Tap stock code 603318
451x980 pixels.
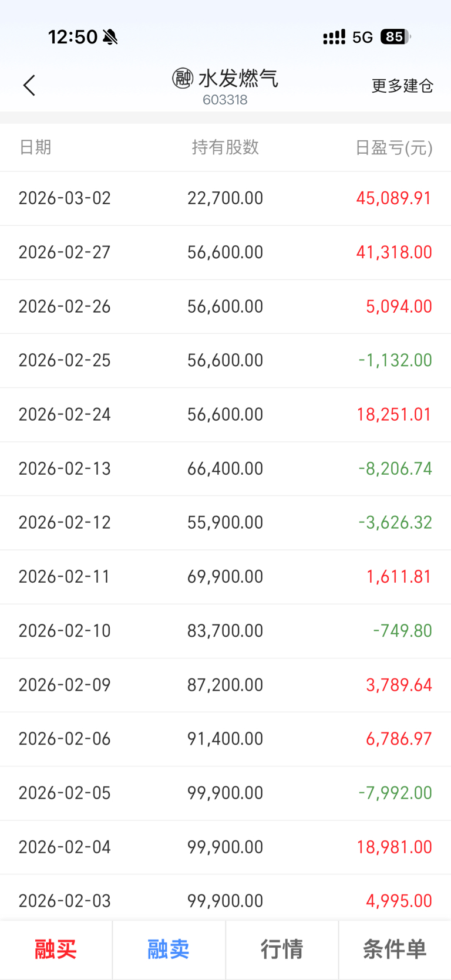225,100
